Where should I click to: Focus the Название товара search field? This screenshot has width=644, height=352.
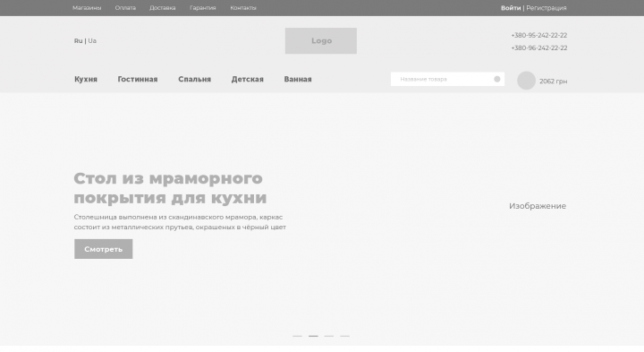tap(447, 79)
